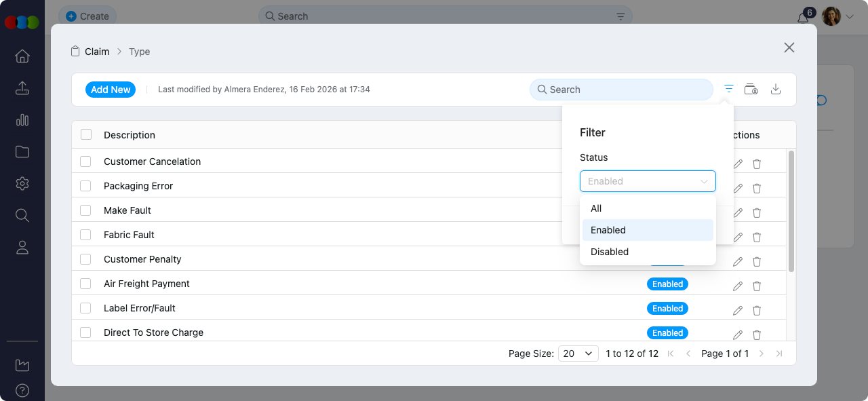The width and height of the screenshot is (868, 401).
Task: Click the user profile icon in the sidebar
Action: pyautogui.click(x=22, y=247)
